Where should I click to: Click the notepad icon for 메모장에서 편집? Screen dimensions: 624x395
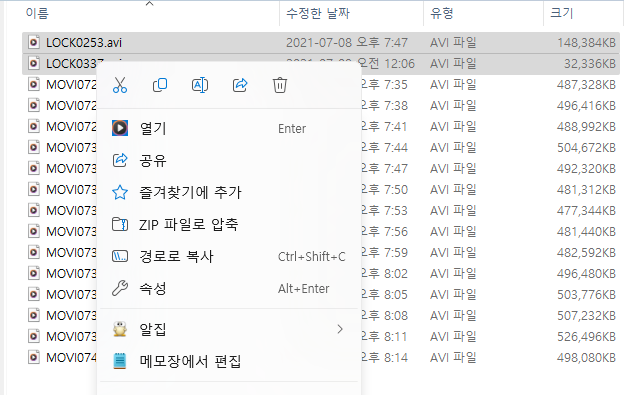120,361
